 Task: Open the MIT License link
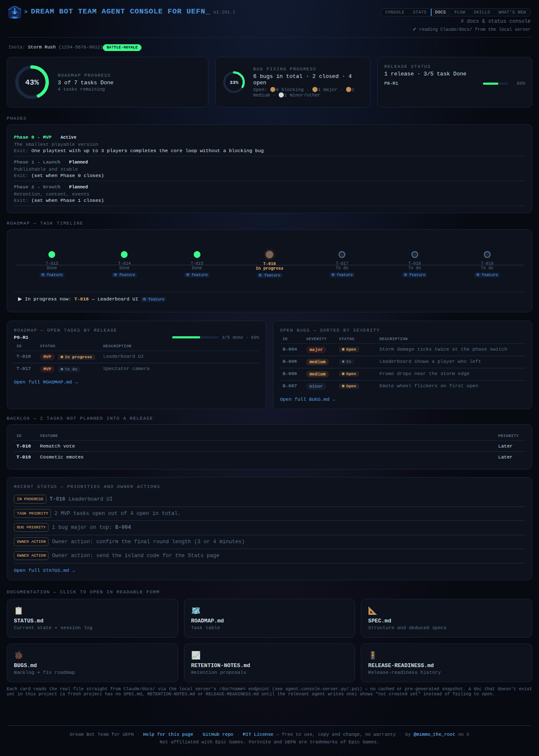click(258, 735)
